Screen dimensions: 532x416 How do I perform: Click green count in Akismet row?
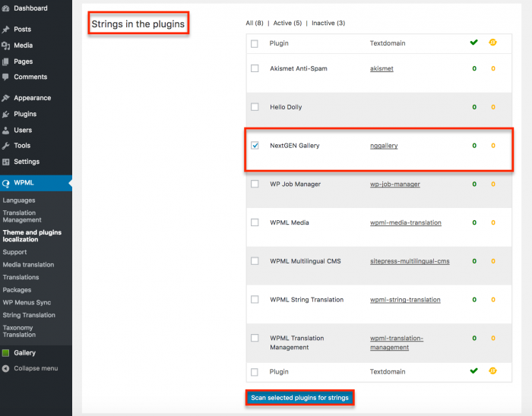(x=474, y=69)
